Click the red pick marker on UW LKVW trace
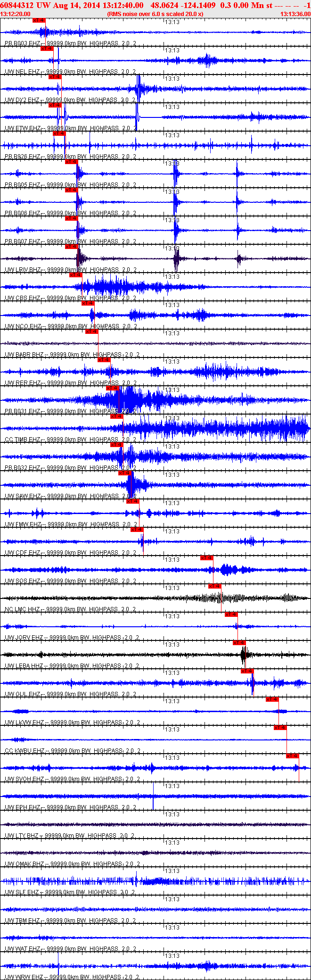Screen dimensions: 311x980 (x=272, y=699)
